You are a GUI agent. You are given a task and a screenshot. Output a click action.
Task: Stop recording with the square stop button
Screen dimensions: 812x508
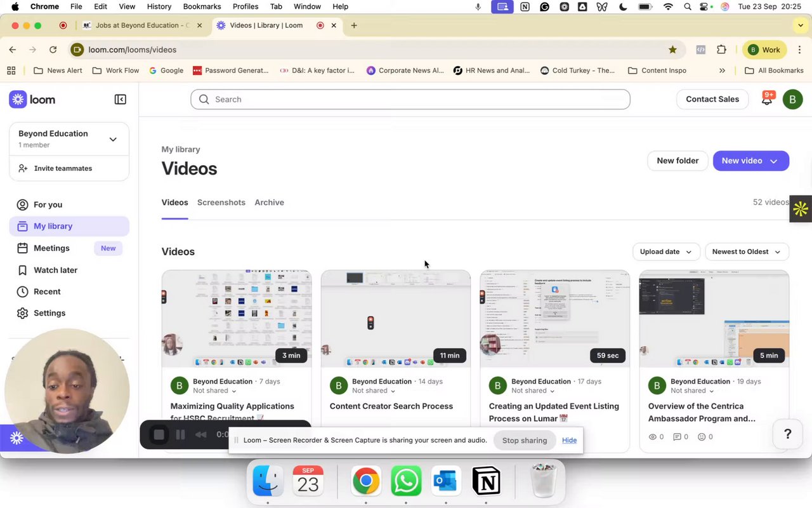pos(159,435)
